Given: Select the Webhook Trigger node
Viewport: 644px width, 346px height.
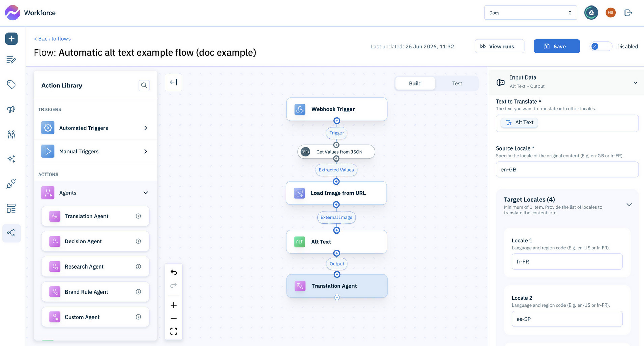Looking at the screenshot, I should 337,109.
